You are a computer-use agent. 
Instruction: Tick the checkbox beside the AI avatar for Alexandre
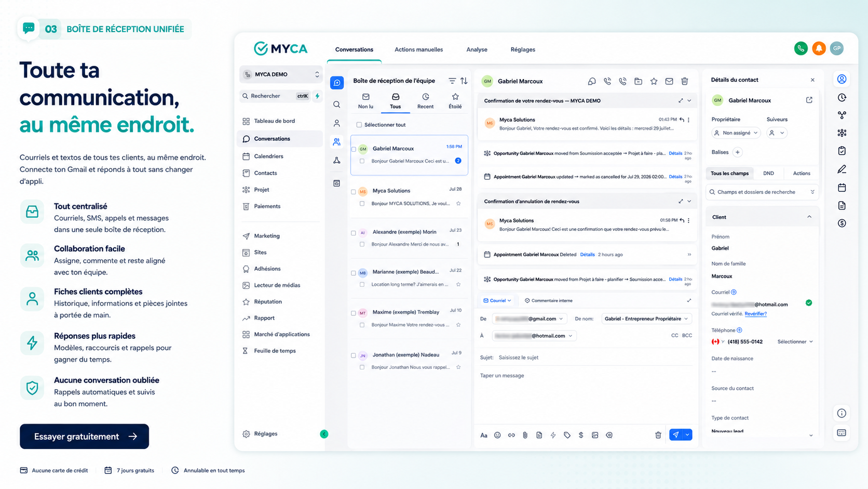click(x=354, y=233)
